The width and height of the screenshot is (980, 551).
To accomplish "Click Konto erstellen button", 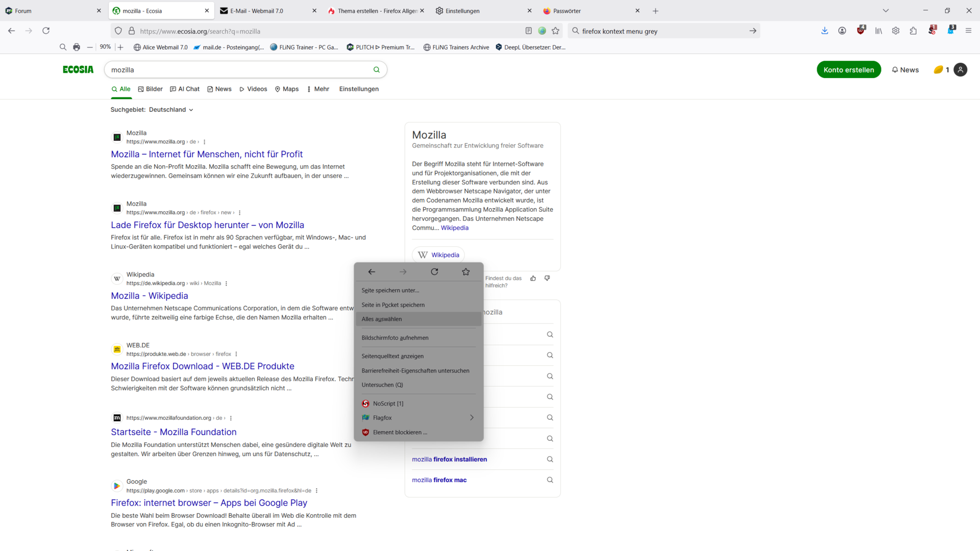I will pyautogui.click(x=848, y=70).
